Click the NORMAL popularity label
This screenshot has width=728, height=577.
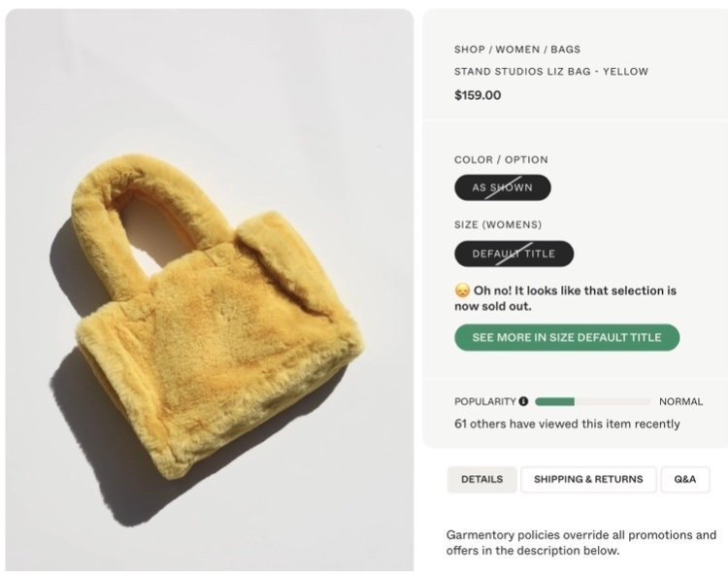pos(681,401)
